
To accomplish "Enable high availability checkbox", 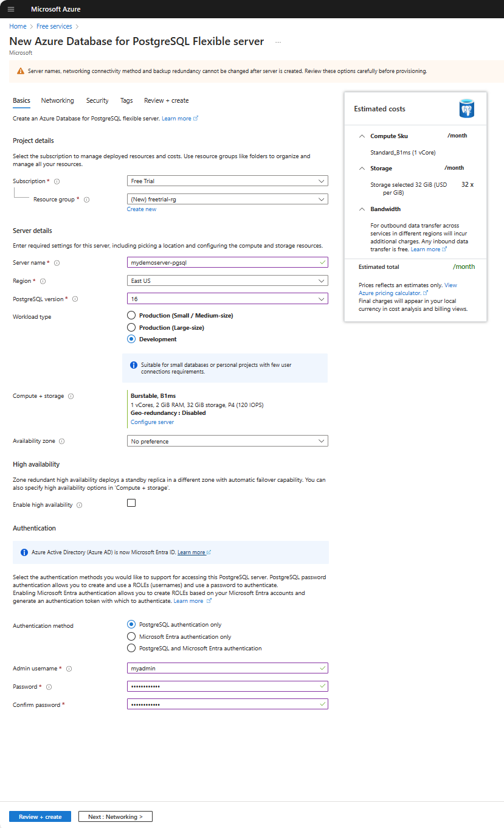I will pos(131,503).
